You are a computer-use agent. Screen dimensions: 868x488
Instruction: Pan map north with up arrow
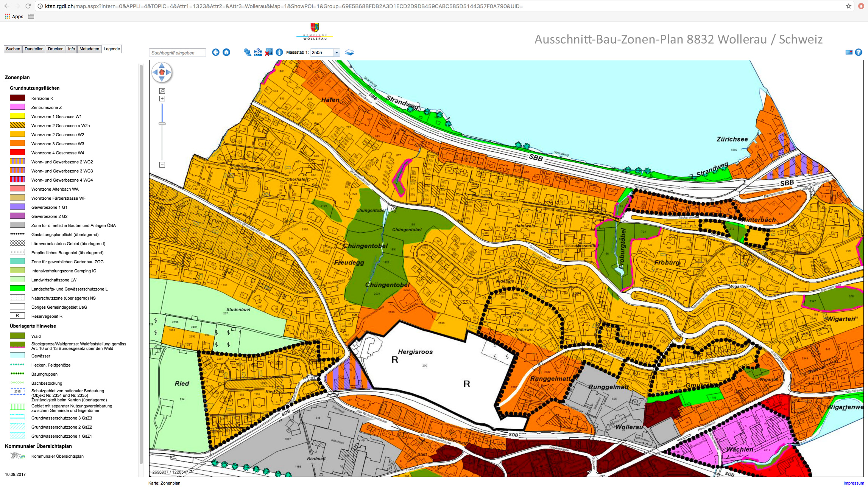coord(162,65)
